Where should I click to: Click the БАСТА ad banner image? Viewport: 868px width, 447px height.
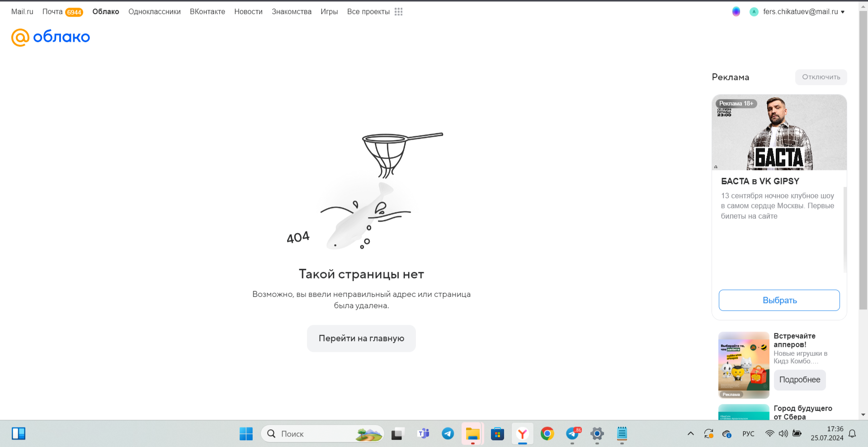point(779,132)
